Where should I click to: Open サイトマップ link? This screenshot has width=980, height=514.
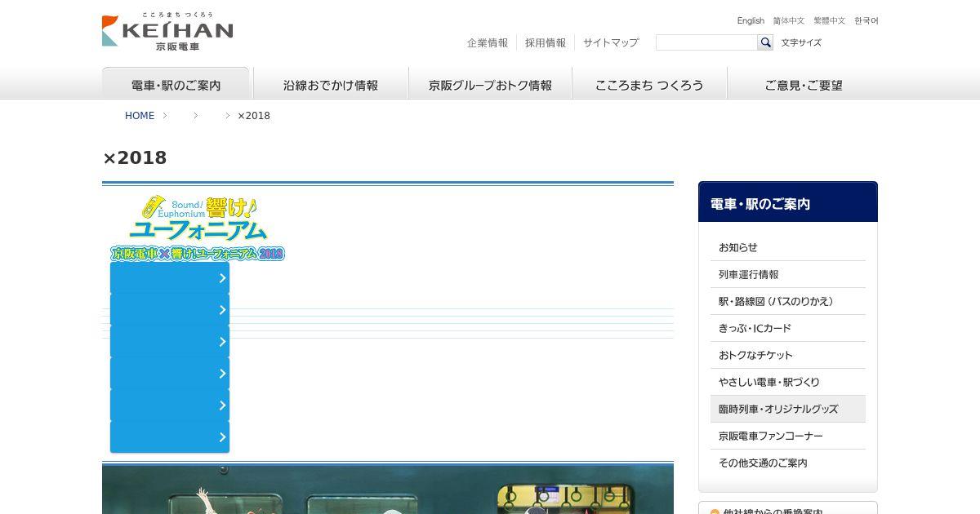(x=611, y=42)
